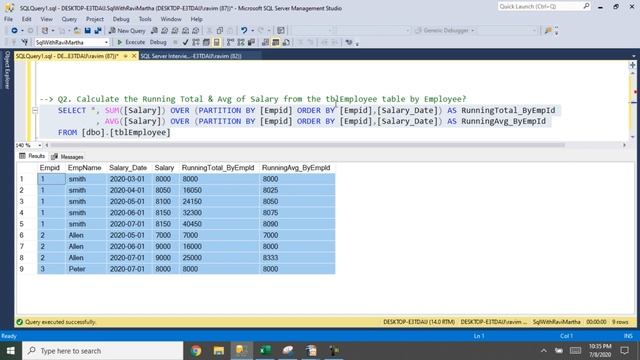Click the Navigate Backward icon

click(x=14, y=31)
